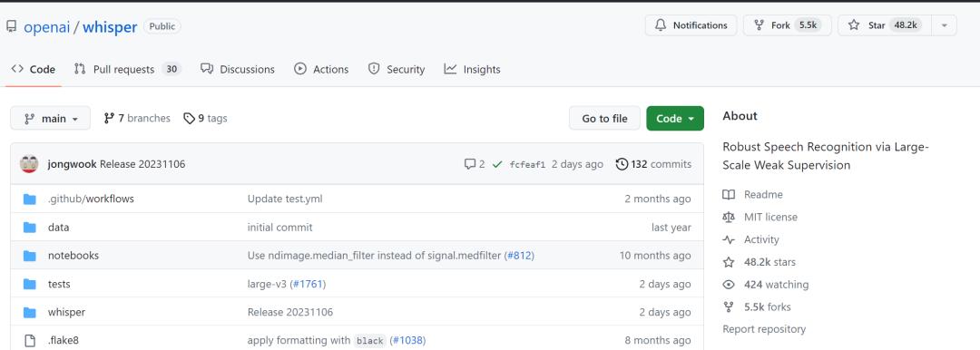Open the whisper folder in file list
The height and width of the screenshot is (350, 980).
[x=66, y=312]
